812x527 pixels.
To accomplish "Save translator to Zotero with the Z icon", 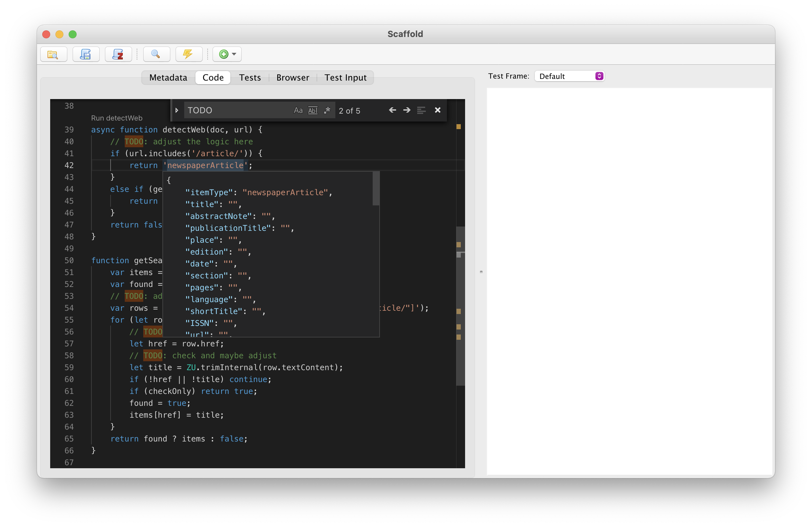I will pos(118,54).
